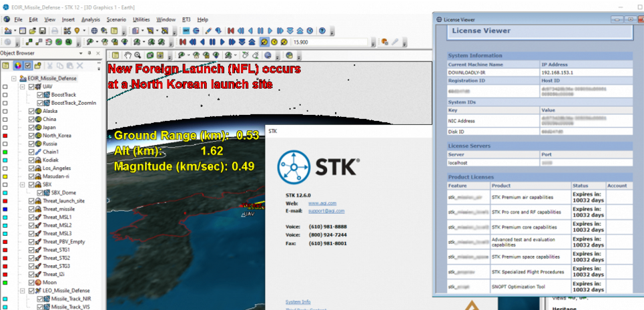Click the blue GMT time icon
644x310 pixels.
tap(186, 31)
